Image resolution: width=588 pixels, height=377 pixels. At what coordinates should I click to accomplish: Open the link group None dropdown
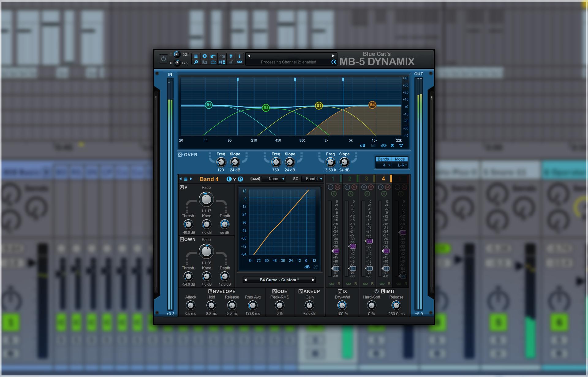[274, 179]
